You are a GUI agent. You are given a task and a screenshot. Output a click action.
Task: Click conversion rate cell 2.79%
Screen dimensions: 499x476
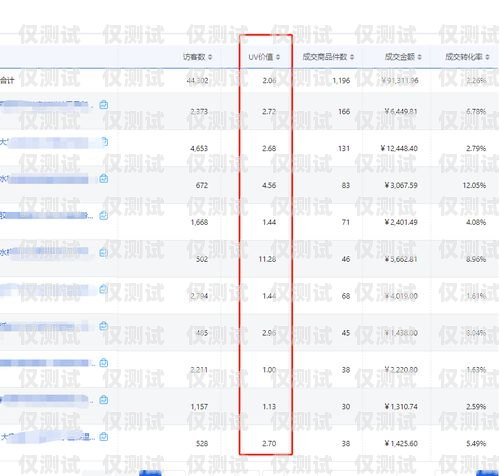(x=476, y=148)
